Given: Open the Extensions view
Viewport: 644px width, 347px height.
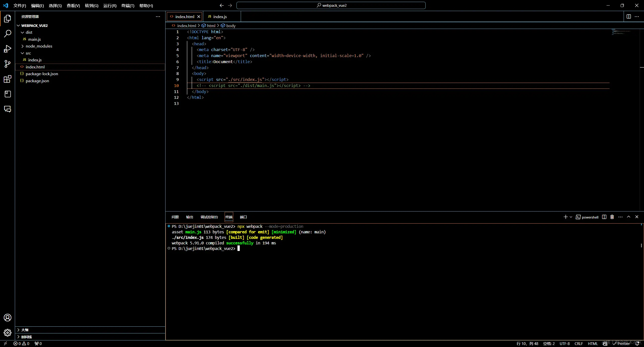Looking at the screenshot, I should coord(8,79).
